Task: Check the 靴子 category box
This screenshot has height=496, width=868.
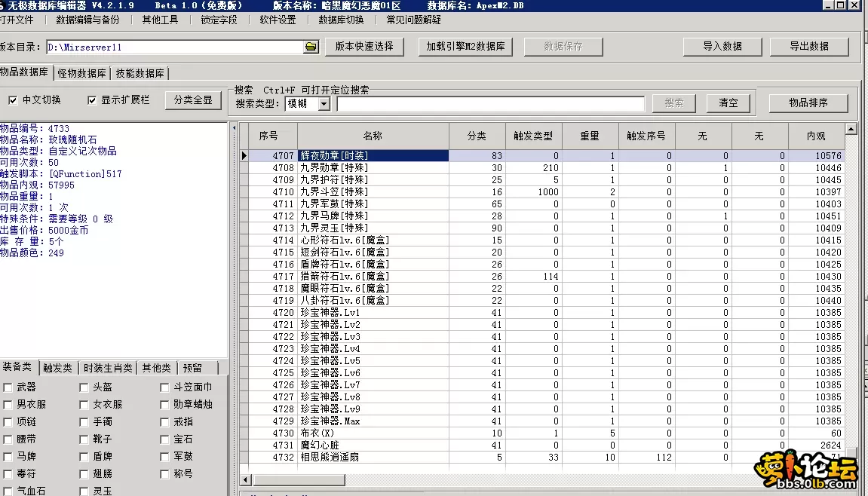Action: [x=84, y=439]
